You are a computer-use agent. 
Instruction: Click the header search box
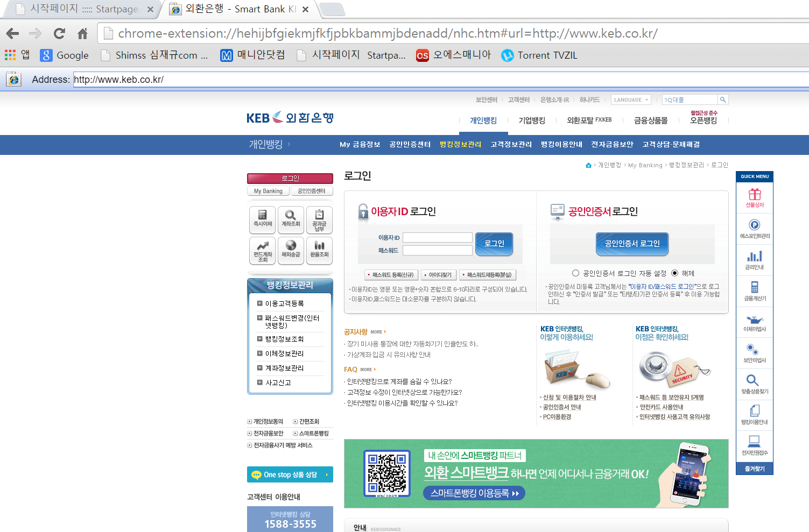pyautogui.click(x=690, y=100)
